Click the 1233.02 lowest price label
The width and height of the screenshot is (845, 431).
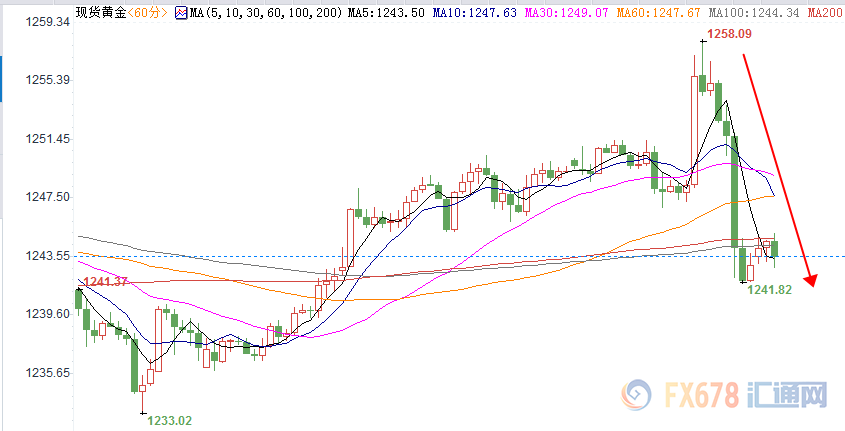(170, 421)
